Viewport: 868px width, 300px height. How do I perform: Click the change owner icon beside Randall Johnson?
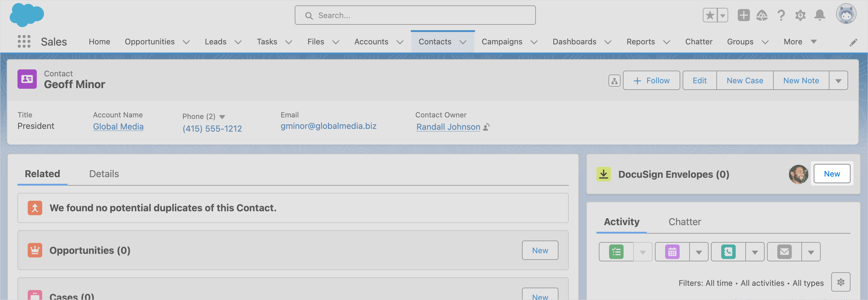(486, 127)
